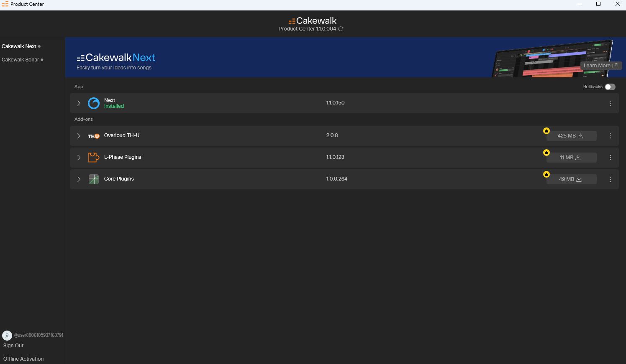This screenshot has width=626, height=364.
Task: Open the three-dot menu for Next
Action: 611,103
